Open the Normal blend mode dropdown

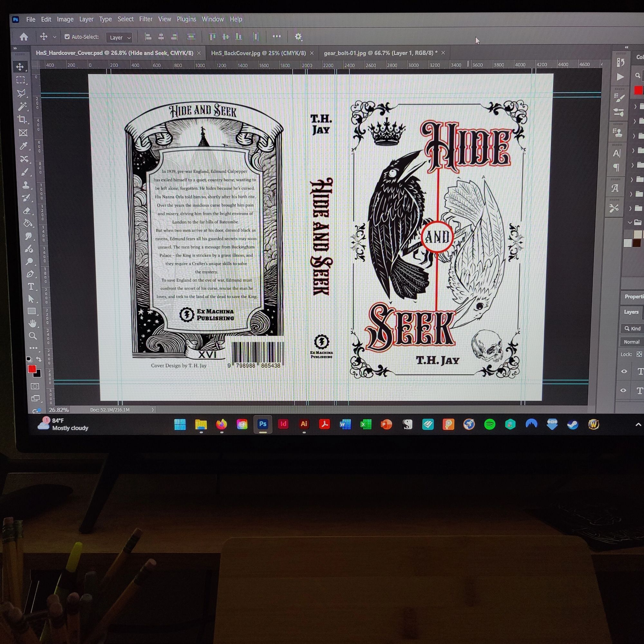pyautogui.click(x=632, y=342)
